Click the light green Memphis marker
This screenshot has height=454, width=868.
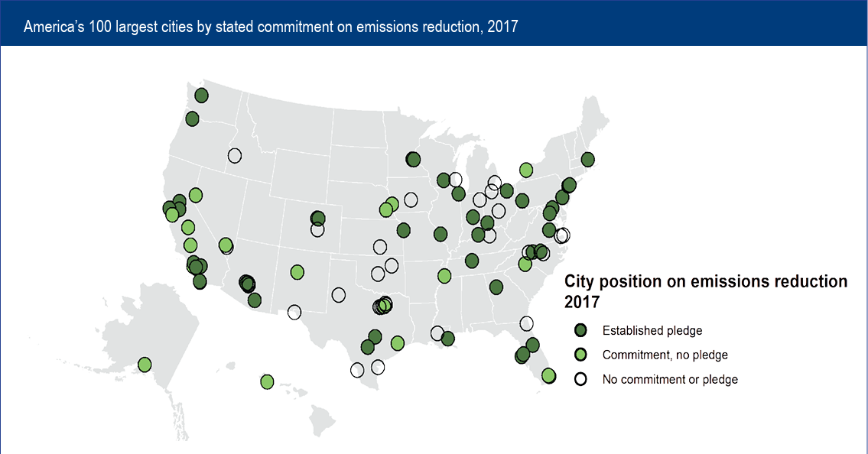[x=444, y=275]
